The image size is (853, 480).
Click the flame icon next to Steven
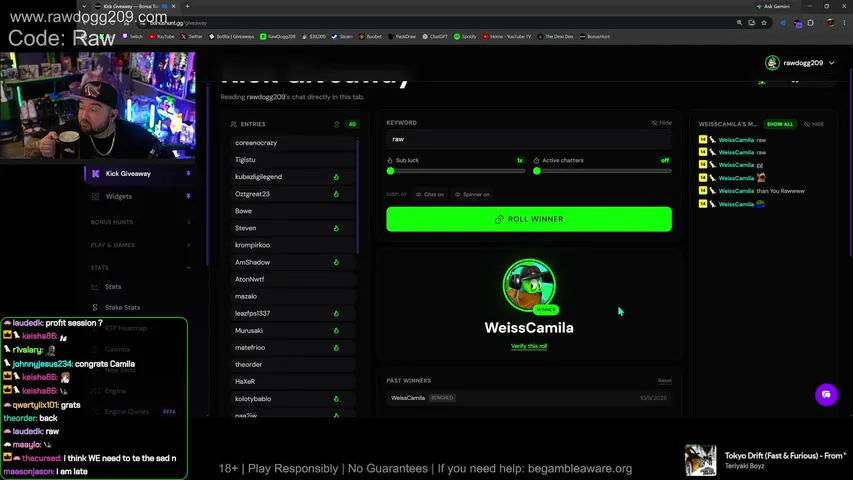coord(336,228)
